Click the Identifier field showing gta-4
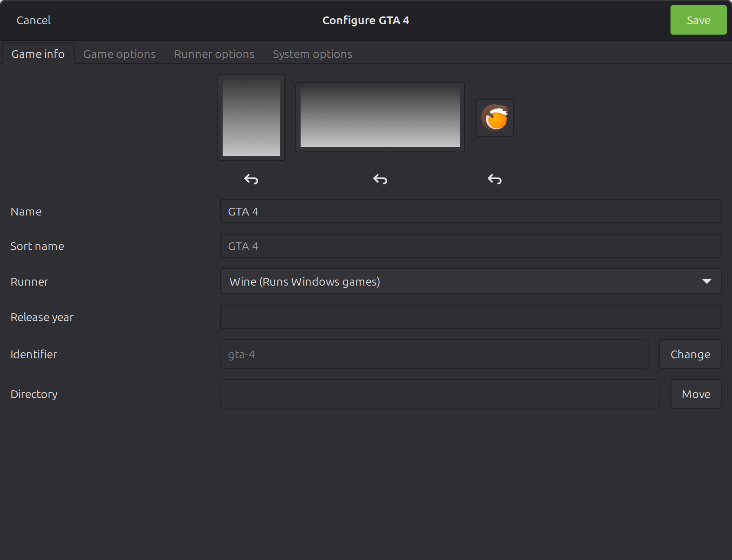 click(x=434, y=354)
